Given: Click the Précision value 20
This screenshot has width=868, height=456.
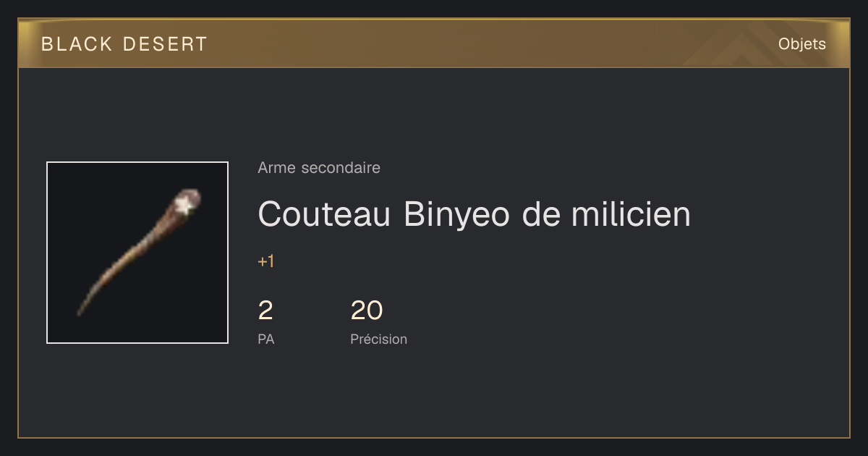Looking at the screenshot, I should tap(367, 311).
